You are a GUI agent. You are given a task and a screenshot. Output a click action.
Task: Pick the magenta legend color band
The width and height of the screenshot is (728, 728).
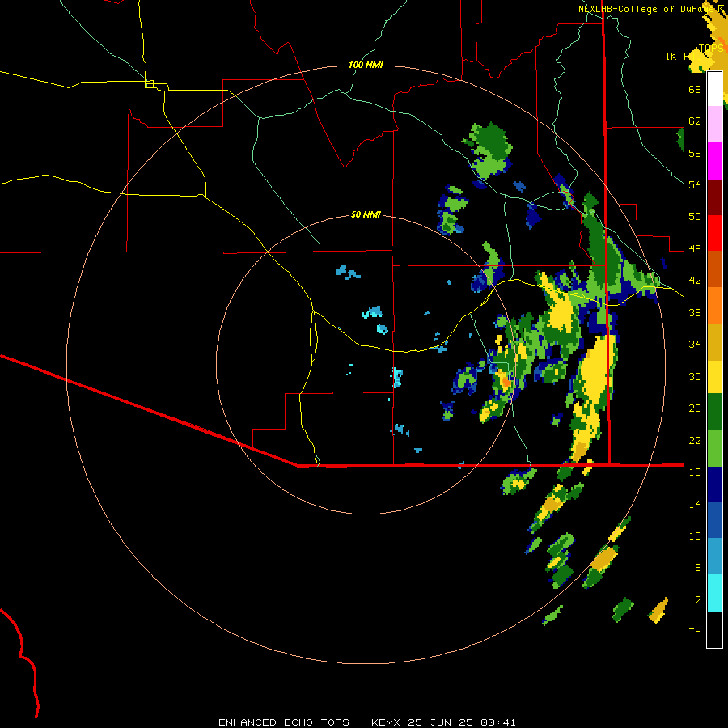click(714, 161)
